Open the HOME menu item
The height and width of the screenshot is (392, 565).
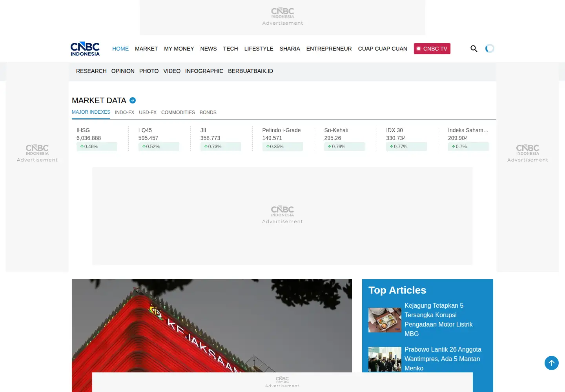click(x=120, y=49)
